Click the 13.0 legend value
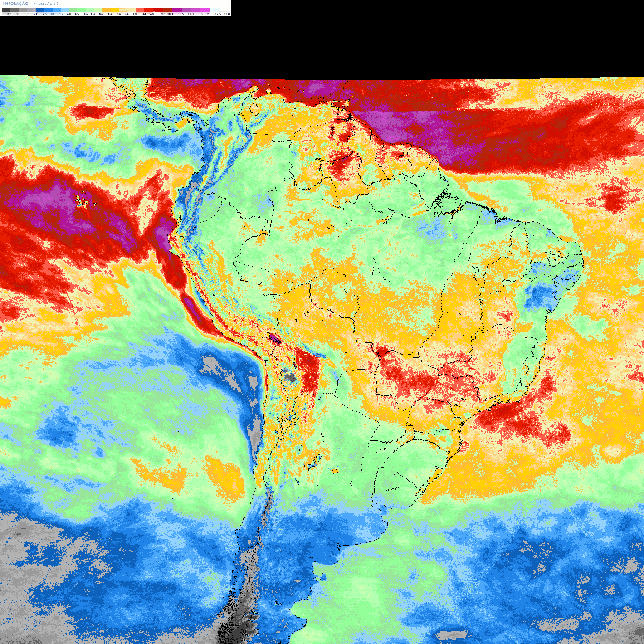The width and height of the screenshot is (644, 644). 227,14
